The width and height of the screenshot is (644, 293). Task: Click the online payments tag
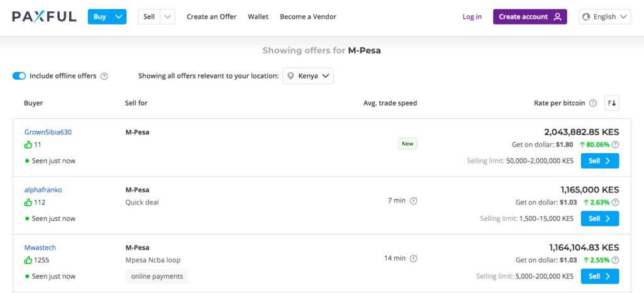pos(157,276)
